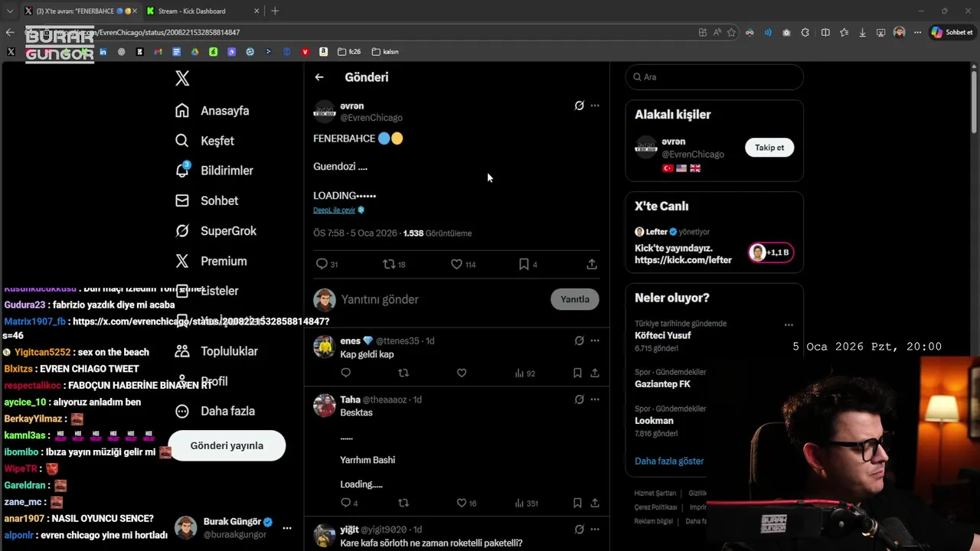Click Gönderi yayınla post button

coord(227,445)
